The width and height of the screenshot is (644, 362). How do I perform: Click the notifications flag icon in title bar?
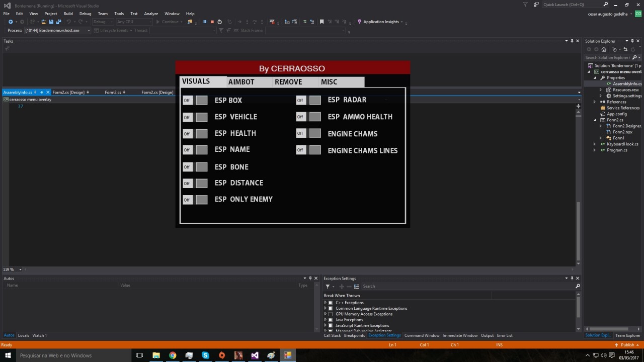(x=525, y=5)
